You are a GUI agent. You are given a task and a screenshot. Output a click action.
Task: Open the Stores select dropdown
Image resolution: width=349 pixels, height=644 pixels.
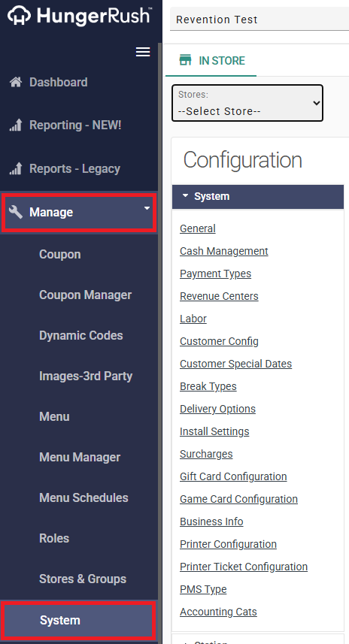[x=247, y=103]
